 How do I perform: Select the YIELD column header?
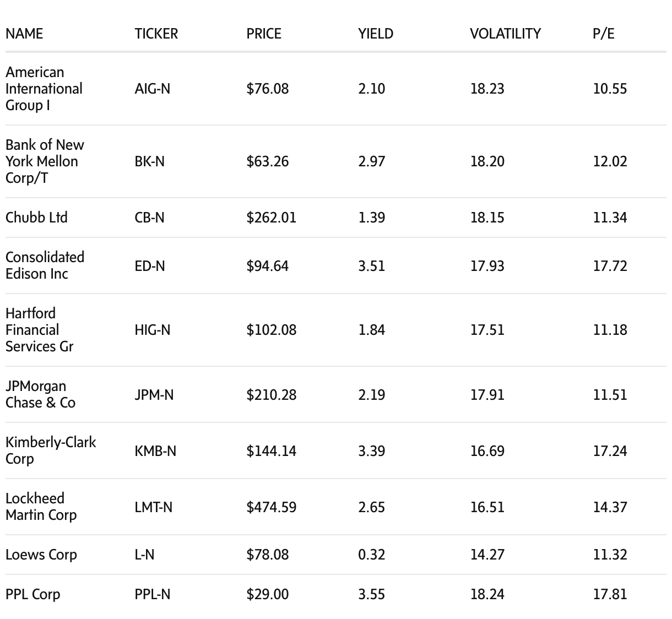pos(376,34)
